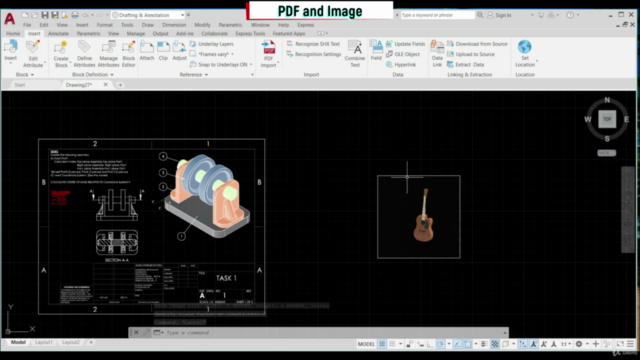
Task: Click the search magnifier icon in title bar
Action: pyautogui.click(x=480, y=15)
